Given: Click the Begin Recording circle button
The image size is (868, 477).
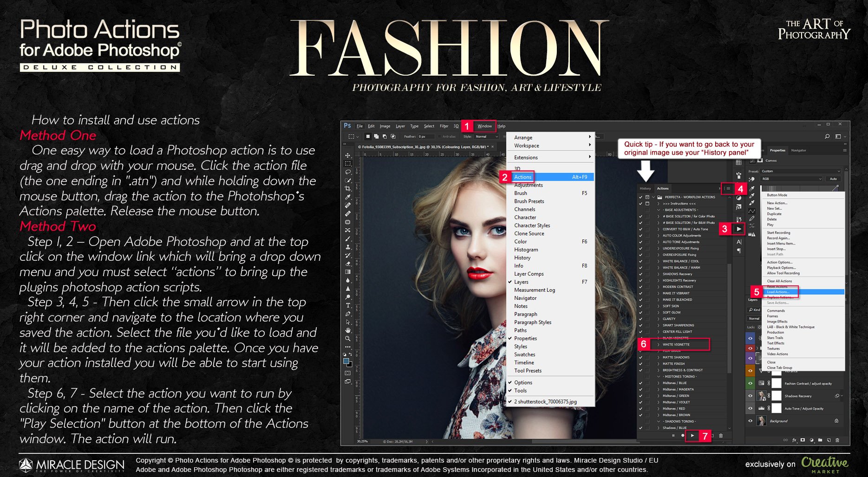Looking at the screenshot, I should tap(683, 435).
